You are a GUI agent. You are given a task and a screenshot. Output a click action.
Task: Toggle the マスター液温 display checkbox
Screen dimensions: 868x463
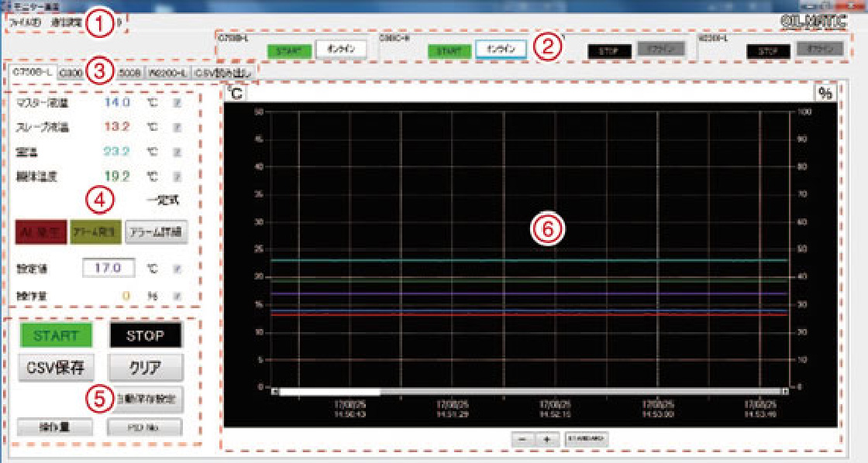pyautogui.click(x=177, y=102)
